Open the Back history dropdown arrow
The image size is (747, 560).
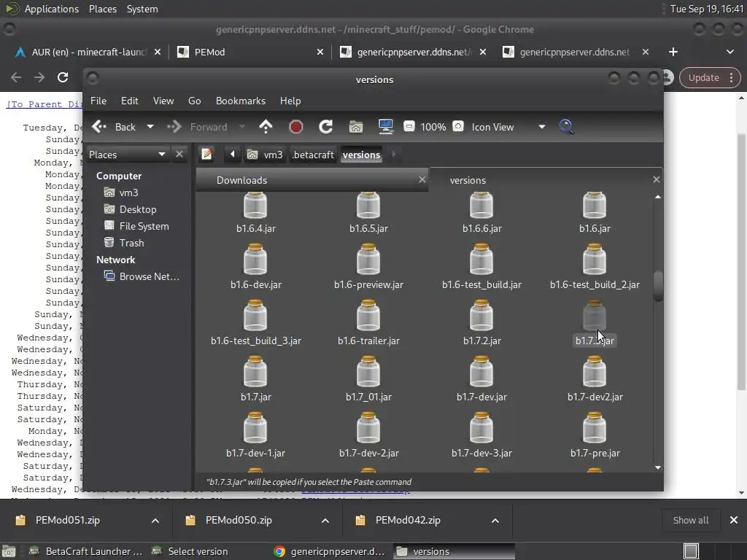[150, 127]
